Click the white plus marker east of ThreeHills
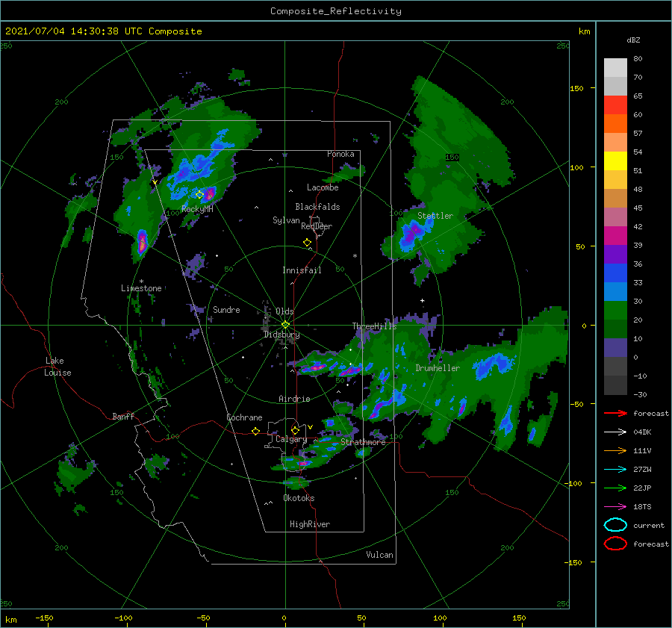 pos(422,300)
